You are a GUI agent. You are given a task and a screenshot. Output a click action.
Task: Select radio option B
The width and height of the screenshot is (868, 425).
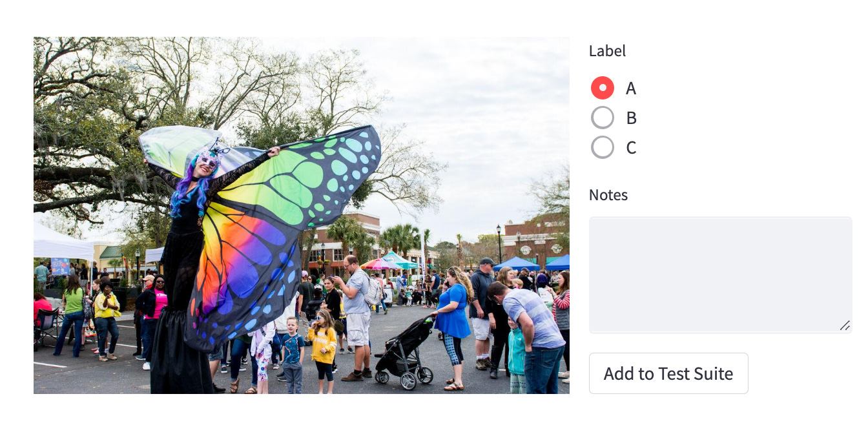[x=603, y=118]
